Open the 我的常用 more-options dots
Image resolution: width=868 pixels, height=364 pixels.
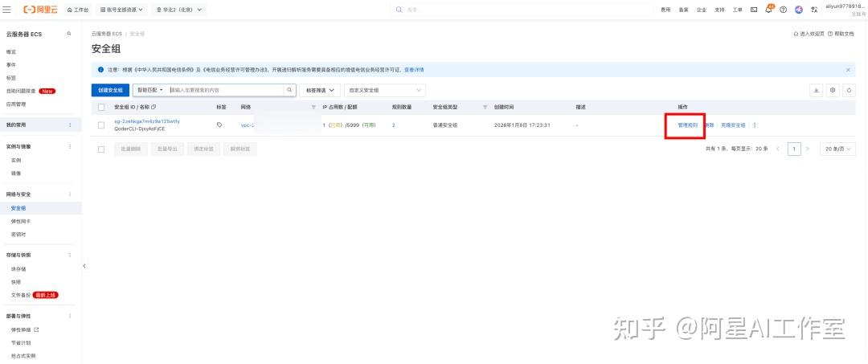(x=70, y=125)
